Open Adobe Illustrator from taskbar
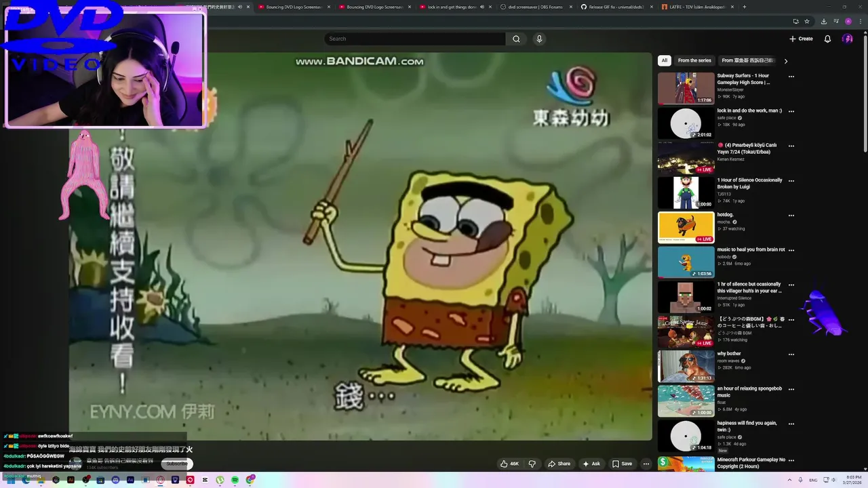 [71, 480]
